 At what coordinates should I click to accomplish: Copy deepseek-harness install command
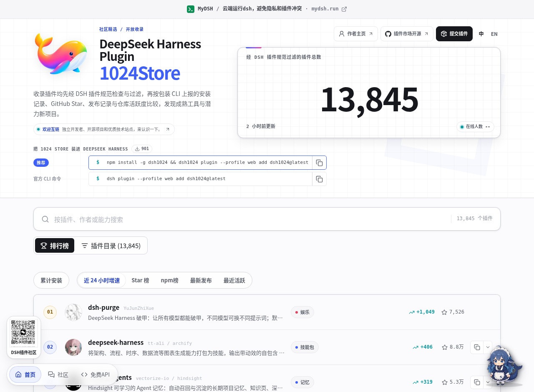pos(477,347)
